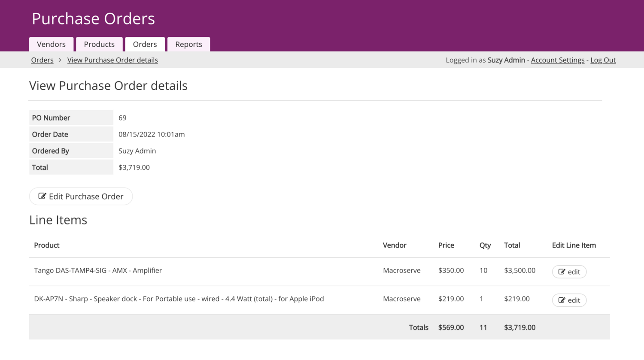This screenshot has width=644, height=360.
Task: Click View Purchase Order details breadcrumb link
Action: click(112, 60)
